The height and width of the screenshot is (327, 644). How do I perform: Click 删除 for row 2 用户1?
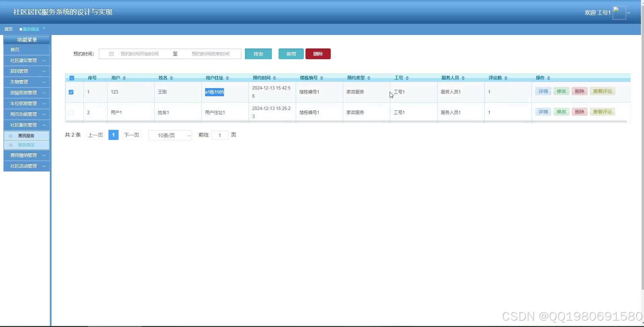point(580,112)
